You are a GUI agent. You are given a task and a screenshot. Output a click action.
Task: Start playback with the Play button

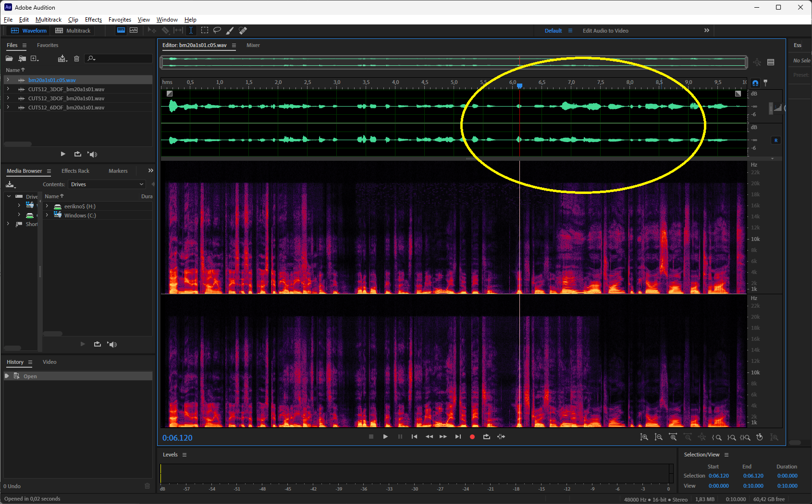(385, 437)
